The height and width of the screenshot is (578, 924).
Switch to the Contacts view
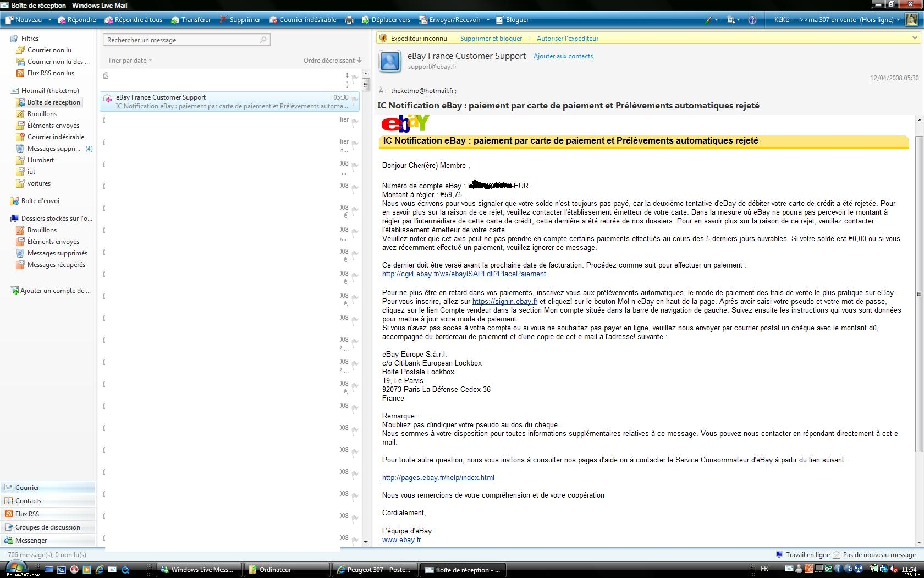[48, 501]
